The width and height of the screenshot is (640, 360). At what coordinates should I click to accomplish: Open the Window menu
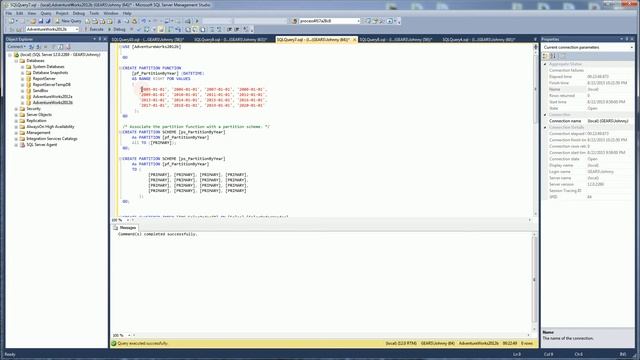point(111,13)
